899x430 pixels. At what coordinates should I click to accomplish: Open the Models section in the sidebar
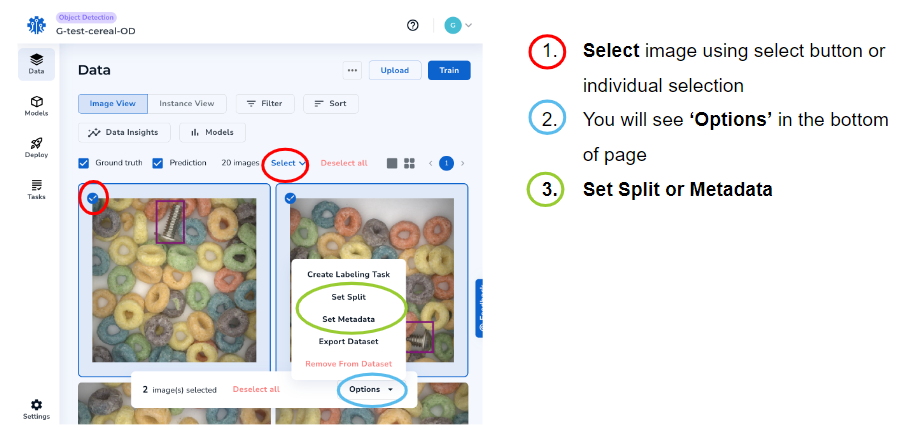37,106
